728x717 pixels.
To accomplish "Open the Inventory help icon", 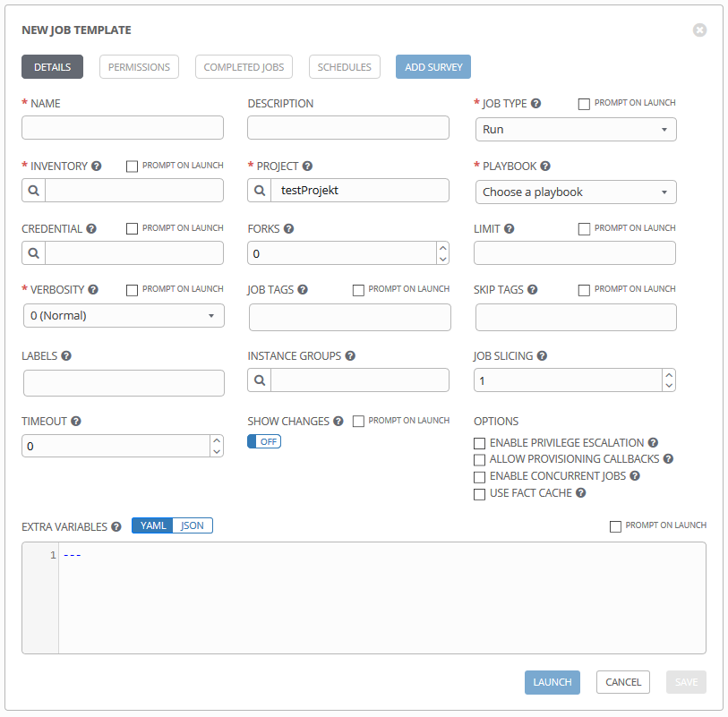I will (x=96, y=166).
